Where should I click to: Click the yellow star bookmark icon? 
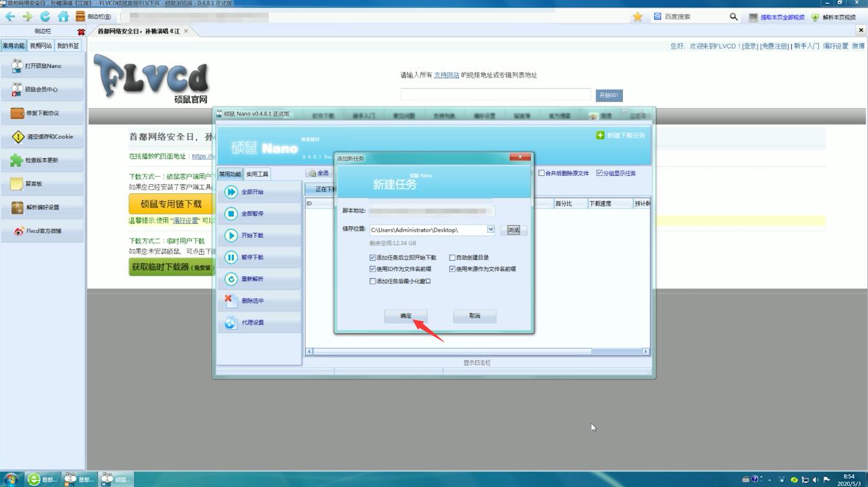point(637,17)
